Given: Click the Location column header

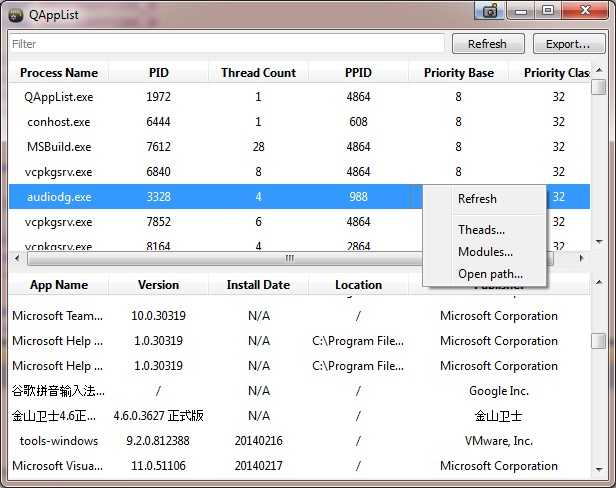Looking at the screenshot, I should click(x=358, y=285).
